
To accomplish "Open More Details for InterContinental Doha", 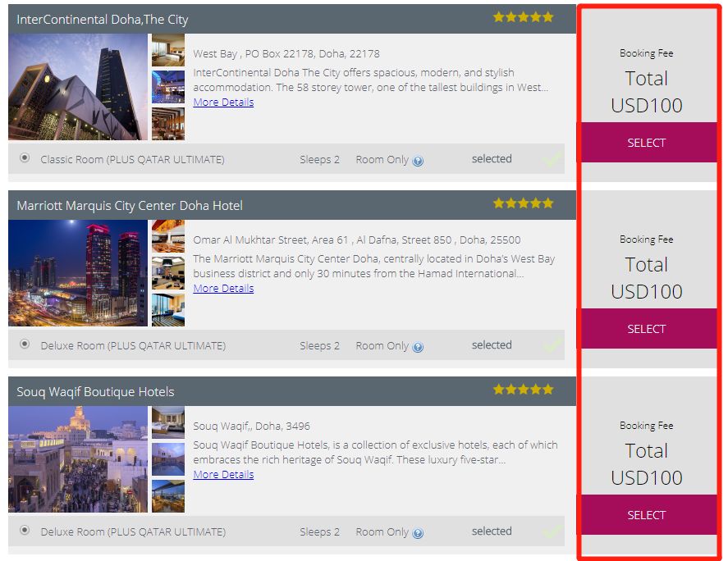I will pos(223,102).
